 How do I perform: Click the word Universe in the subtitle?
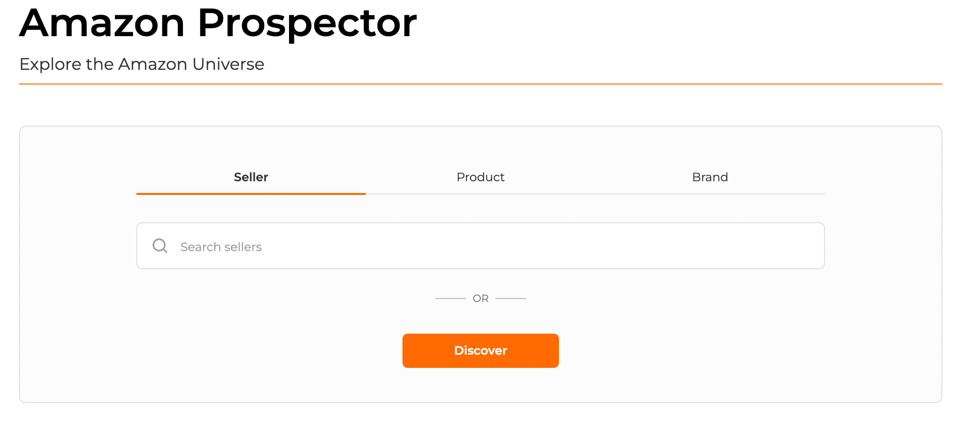228,64
